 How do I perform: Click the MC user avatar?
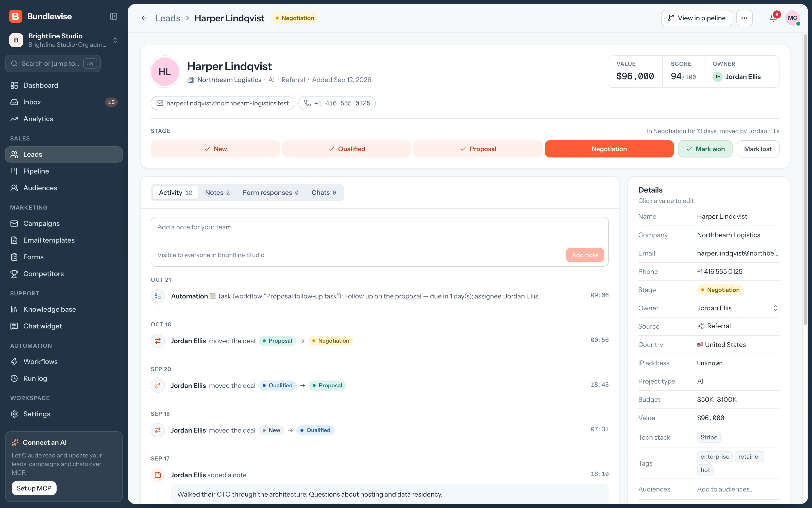point(792,18)
